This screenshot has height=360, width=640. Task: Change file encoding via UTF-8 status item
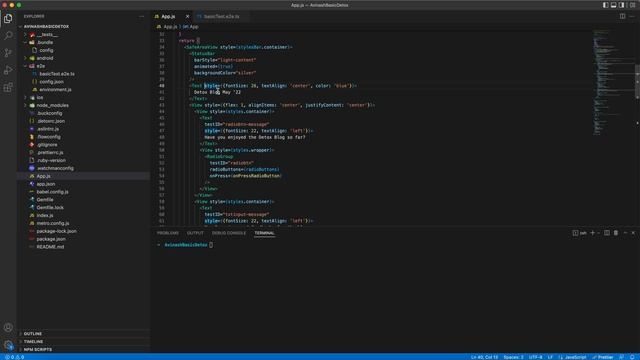(x=535, y=357)
